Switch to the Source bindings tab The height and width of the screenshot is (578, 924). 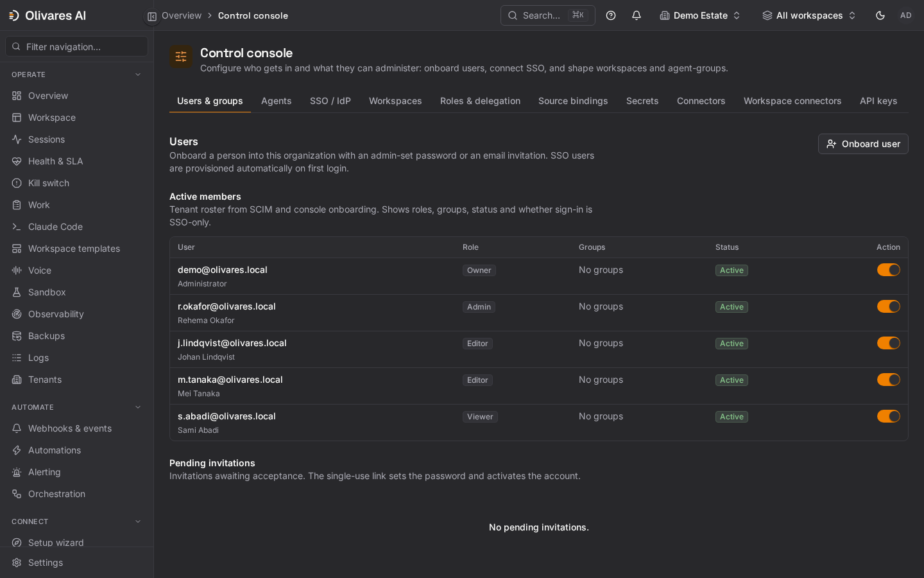pos(573,101)
